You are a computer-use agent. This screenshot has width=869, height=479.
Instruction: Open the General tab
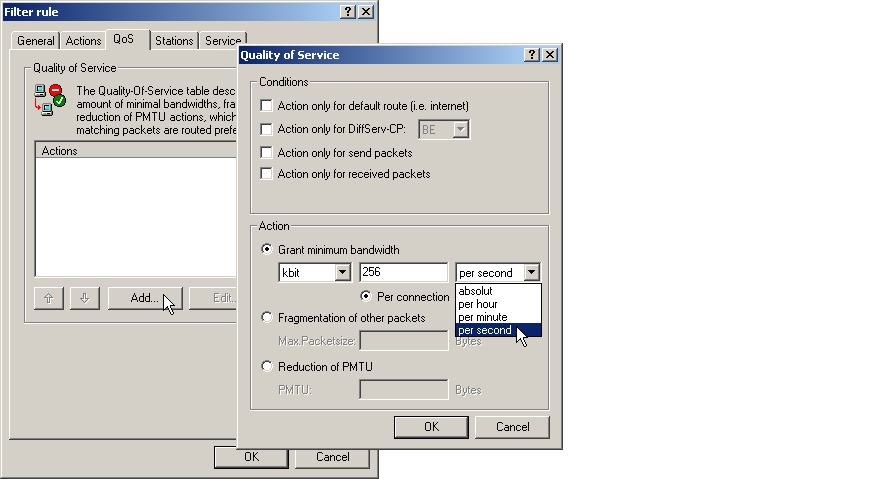[x=36, y=41]
